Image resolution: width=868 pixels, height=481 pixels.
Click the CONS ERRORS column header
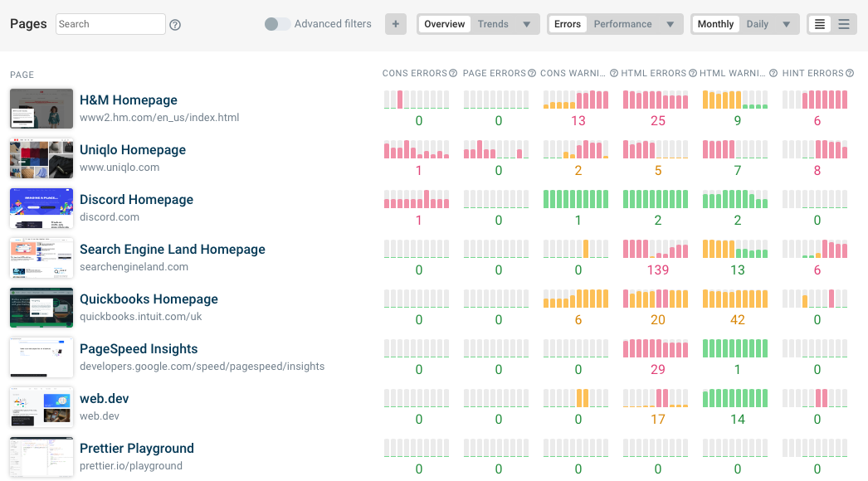[415, 73]
